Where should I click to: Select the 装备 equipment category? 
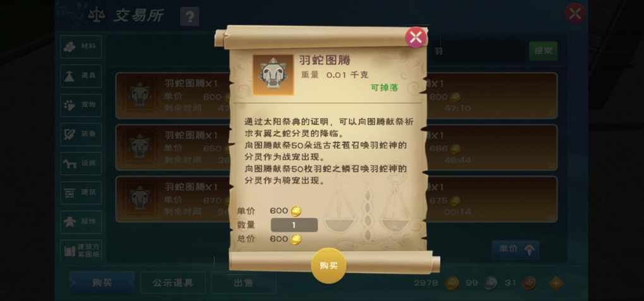point(81,134)
